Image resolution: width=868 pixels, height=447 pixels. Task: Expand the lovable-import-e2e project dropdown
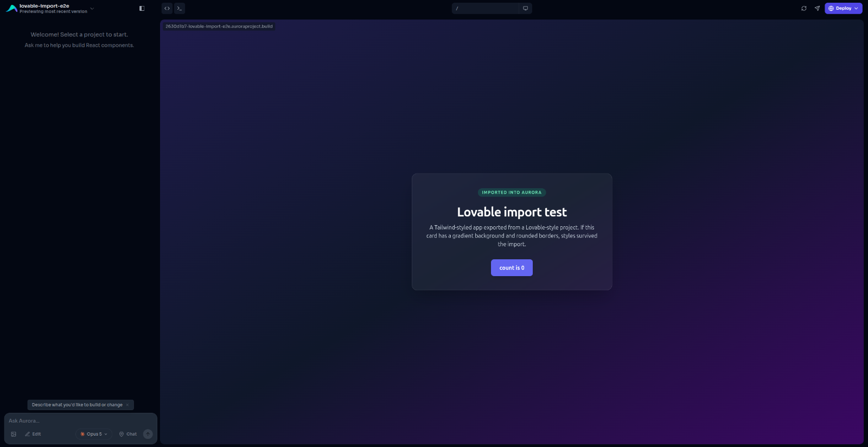click(x=92, y=8)
